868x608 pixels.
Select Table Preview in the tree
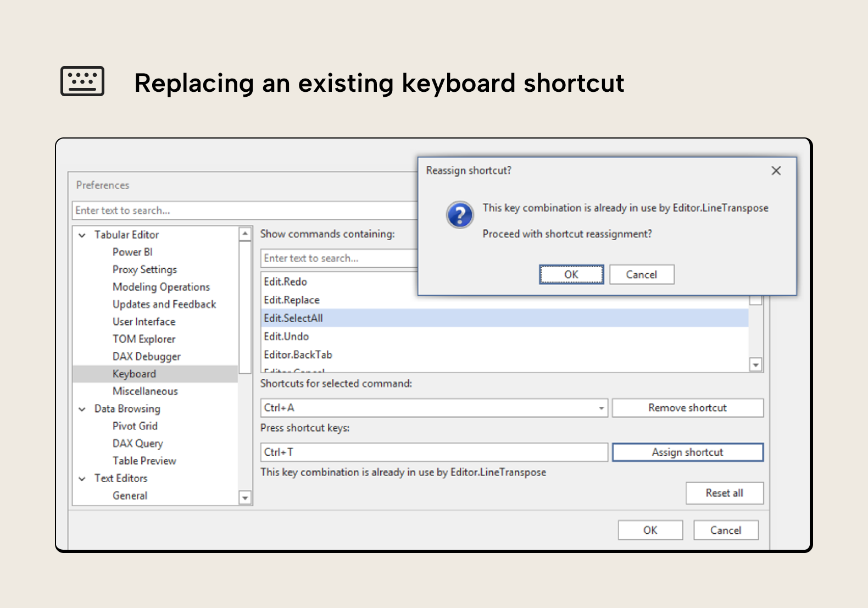coord(144,461)
